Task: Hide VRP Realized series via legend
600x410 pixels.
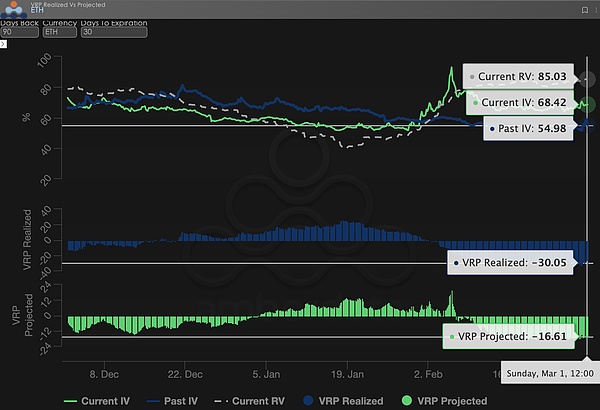Action: (x=334, y=400)
